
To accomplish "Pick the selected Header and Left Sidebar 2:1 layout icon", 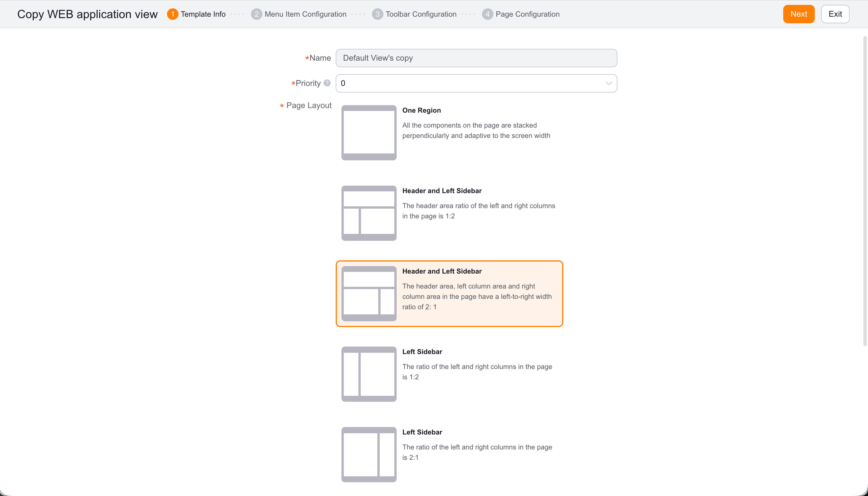I will click(x=369, y=293).
